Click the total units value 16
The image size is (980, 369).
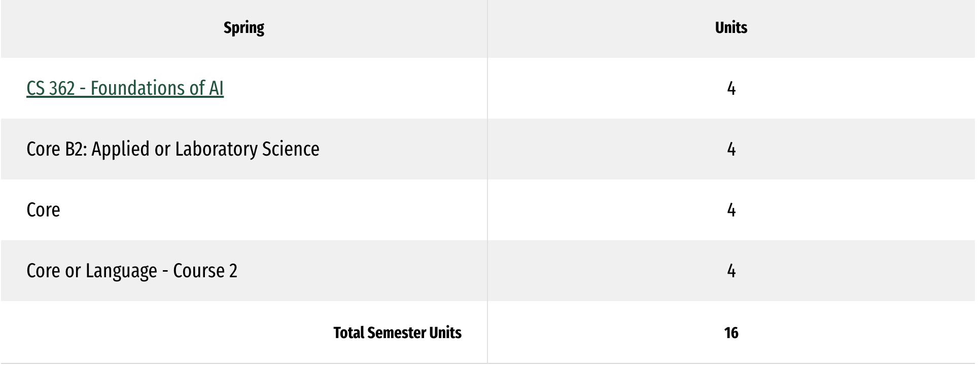(x=731, y=333)
